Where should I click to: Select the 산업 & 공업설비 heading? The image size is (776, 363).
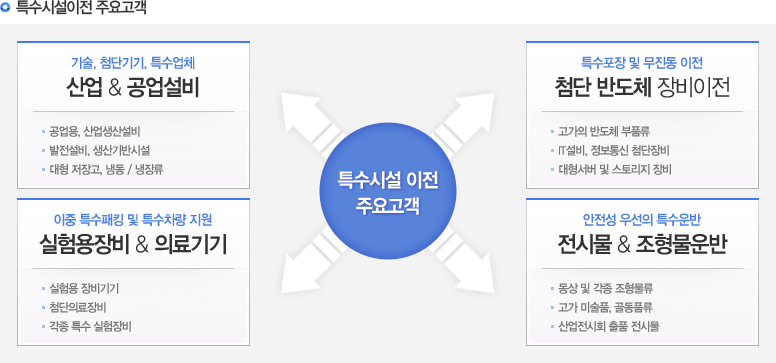pyautogui.click(x=133, y=88)
